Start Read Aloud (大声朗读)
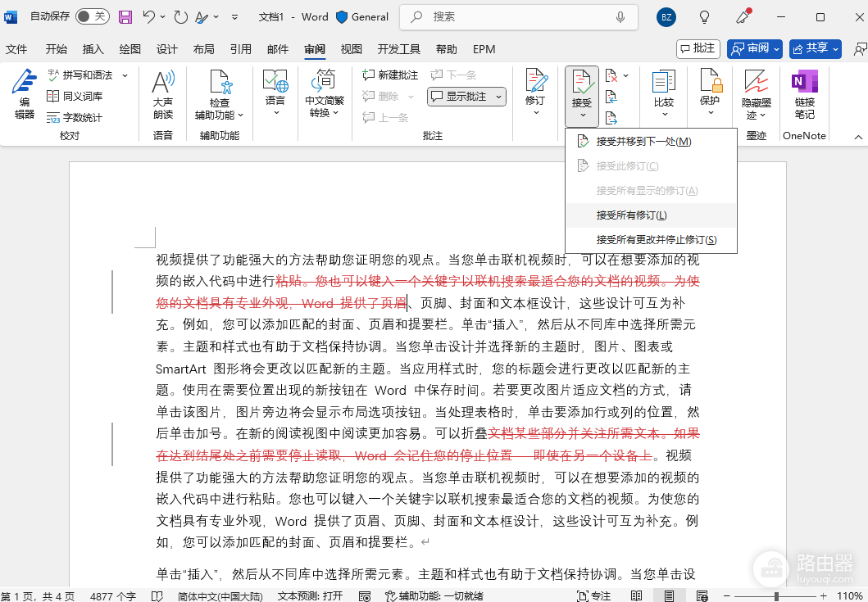 coord(163,94)
